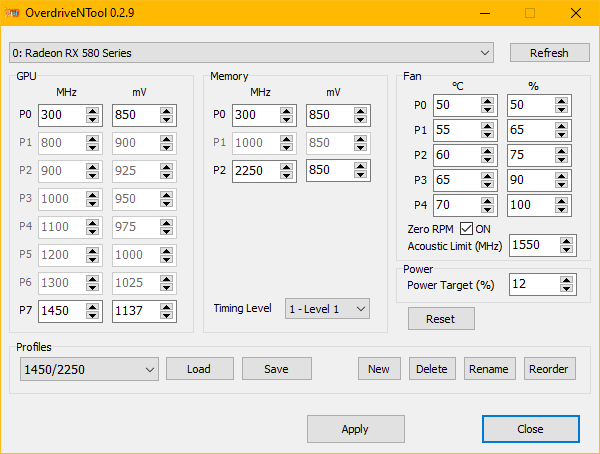
Task: Rename the selected profile
Action: click(489, 369)
